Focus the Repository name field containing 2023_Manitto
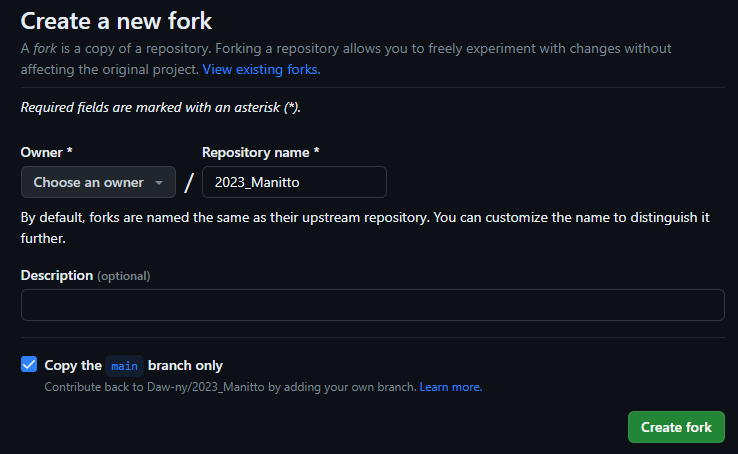 click(x=294, y=182)
